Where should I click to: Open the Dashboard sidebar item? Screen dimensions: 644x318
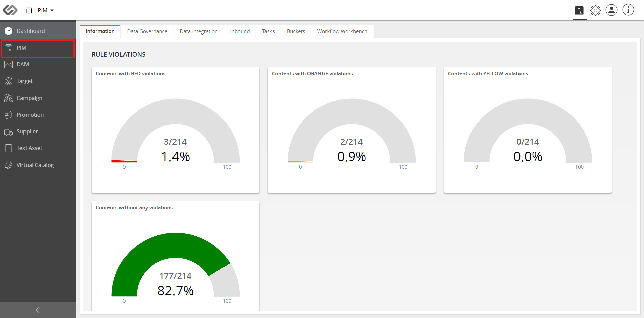coord(38,31)
